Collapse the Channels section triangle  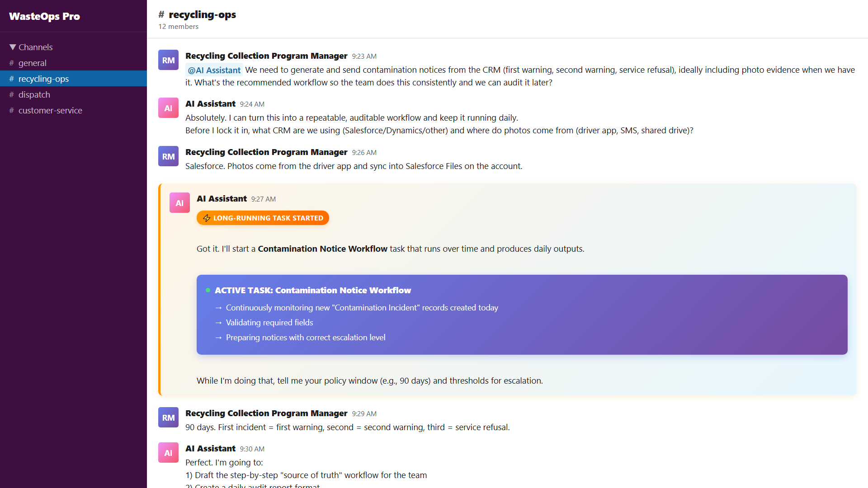pos(13,47)
